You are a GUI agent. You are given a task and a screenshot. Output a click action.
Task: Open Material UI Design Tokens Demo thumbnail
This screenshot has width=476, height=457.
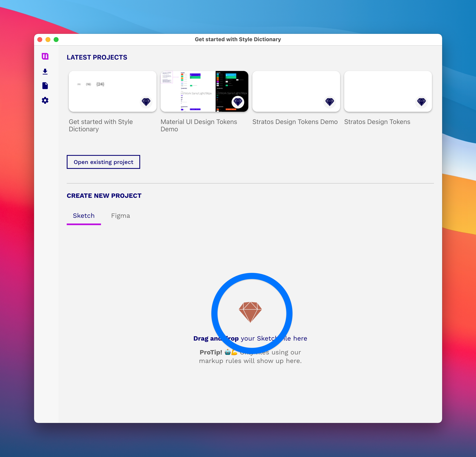coord(204,91)
